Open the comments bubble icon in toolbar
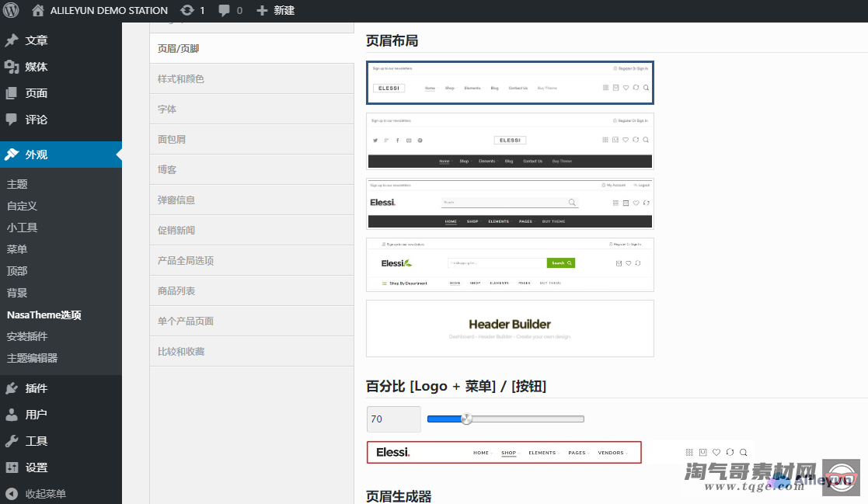Viewport: 868px width, 504px height. click(225, 11)
